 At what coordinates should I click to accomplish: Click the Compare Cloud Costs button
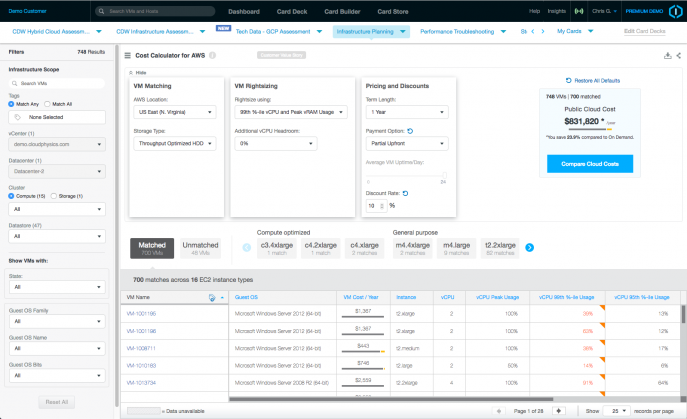[590, 164]
